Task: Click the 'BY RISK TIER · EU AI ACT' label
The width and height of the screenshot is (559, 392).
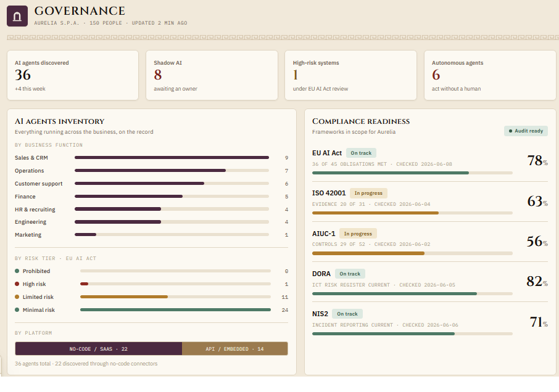Action: click(x=56, y=258)
